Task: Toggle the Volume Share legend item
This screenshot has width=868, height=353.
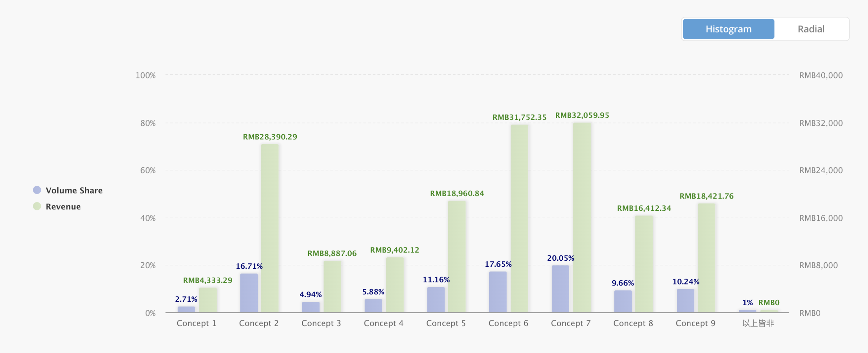Action: [74, 190]
